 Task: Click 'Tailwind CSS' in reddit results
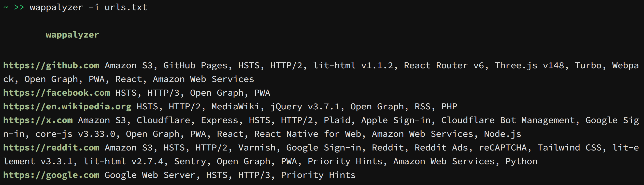[559, 148]
